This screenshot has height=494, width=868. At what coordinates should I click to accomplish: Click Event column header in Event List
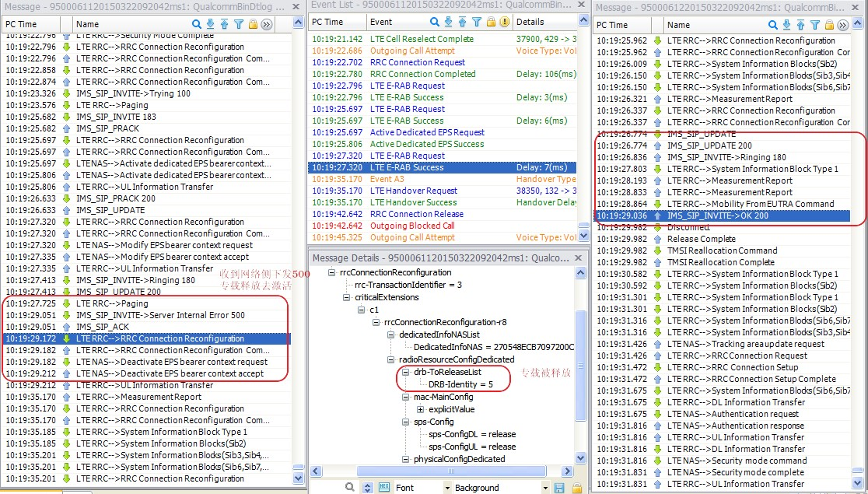pyautogui.click(x=381, y=22)
